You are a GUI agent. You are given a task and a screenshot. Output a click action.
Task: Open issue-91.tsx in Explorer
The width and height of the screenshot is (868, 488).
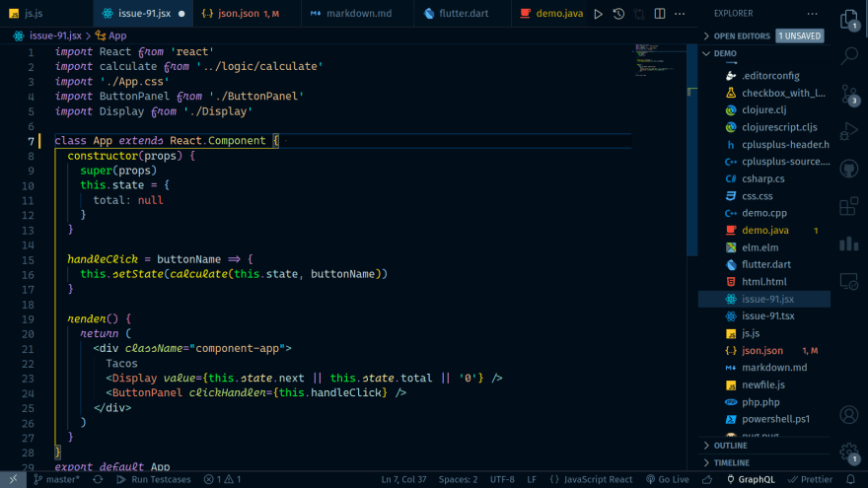[767, 315]
